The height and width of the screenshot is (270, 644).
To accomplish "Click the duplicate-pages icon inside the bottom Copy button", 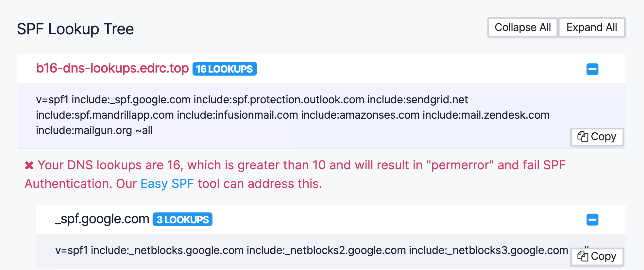I will tap(583, 256).
